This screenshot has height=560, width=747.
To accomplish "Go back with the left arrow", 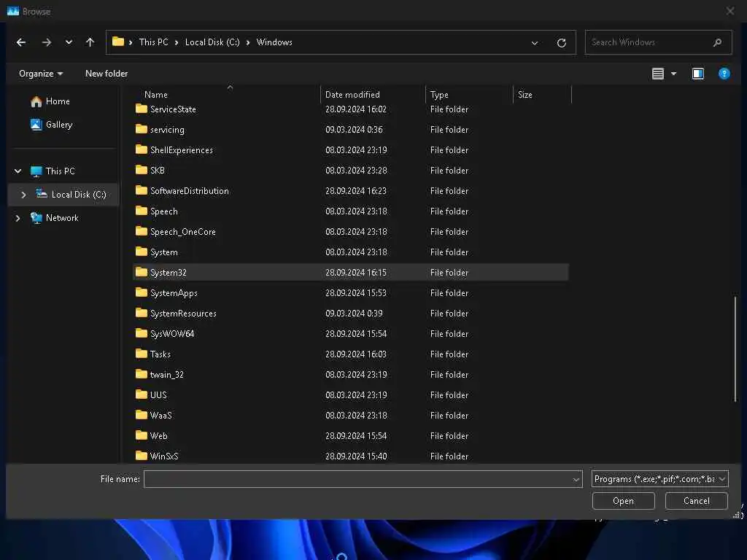I will pyautogui.click(x=21, y=42).
